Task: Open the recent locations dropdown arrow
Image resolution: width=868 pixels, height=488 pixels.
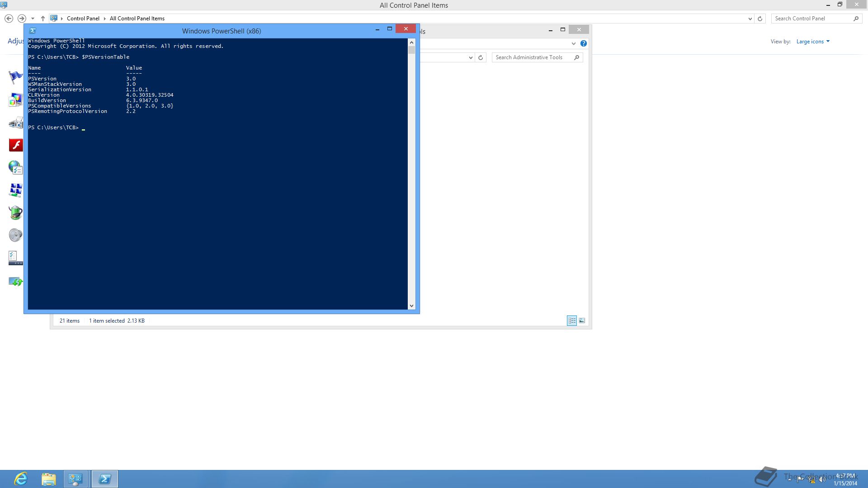Action: coord(33,19)
